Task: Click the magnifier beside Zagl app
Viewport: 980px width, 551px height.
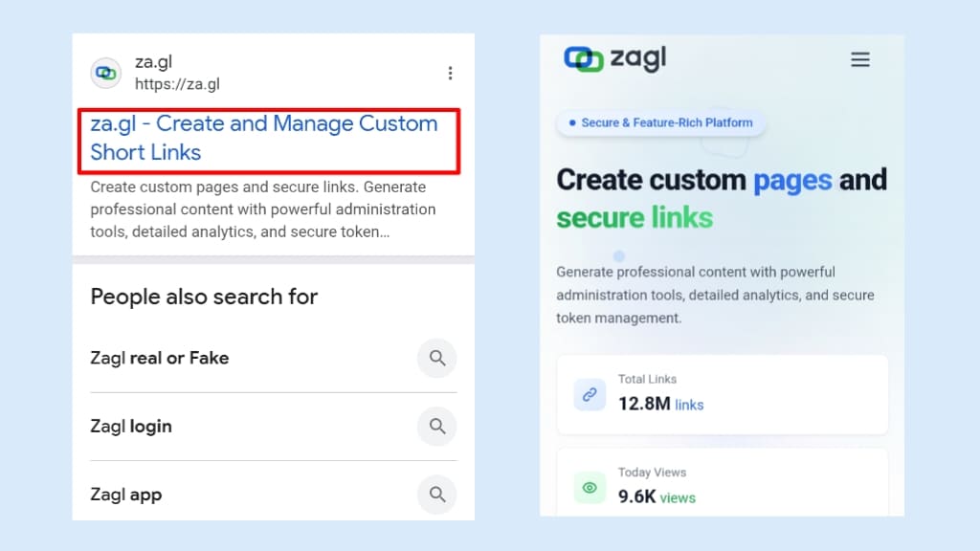Action: pos(437,495)
